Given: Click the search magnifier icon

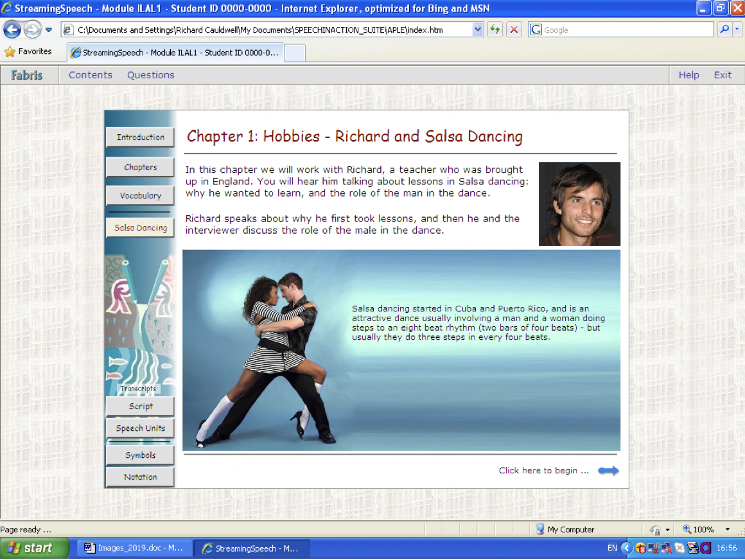Looking at the screenshot, I should click(724, 30).
